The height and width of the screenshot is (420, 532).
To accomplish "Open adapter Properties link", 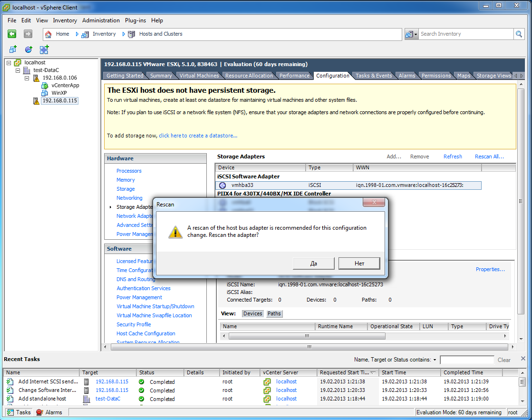I will point(490,269).
